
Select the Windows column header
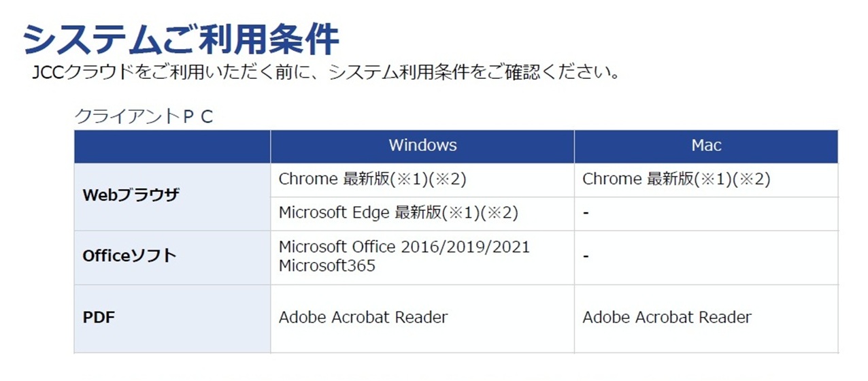point(422,146)
